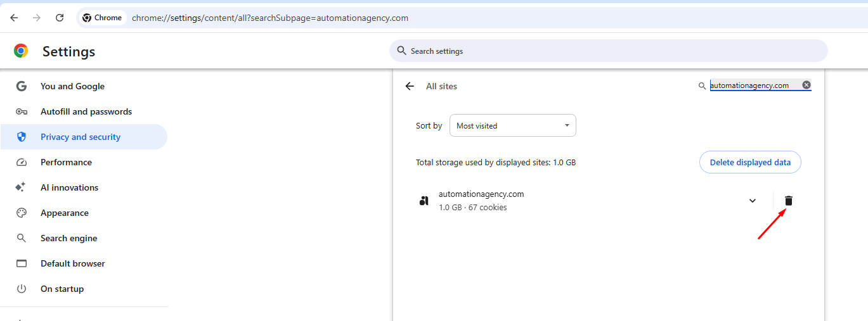Viewport: 868px width, 321px height.
Task: Return to previous page via All sites arrow
Action: pos(410,86)
